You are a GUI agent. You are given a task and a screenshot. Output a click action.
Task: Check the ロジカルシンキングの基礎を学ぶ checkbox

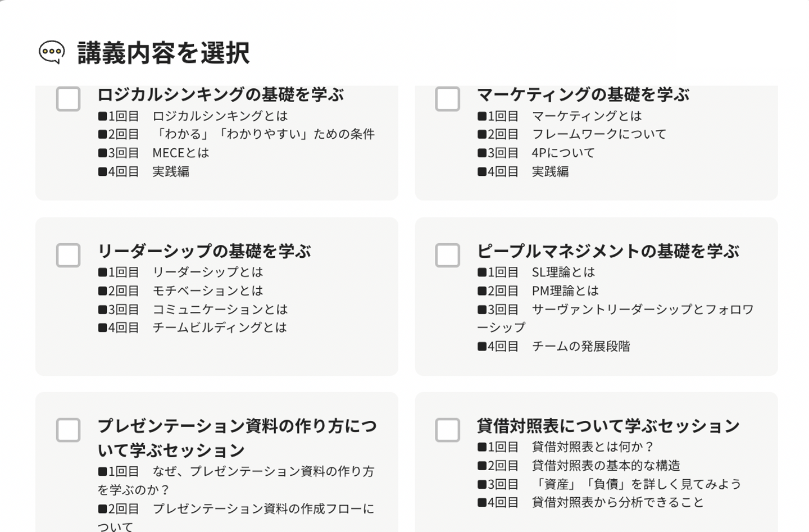[x=69, y=99]
